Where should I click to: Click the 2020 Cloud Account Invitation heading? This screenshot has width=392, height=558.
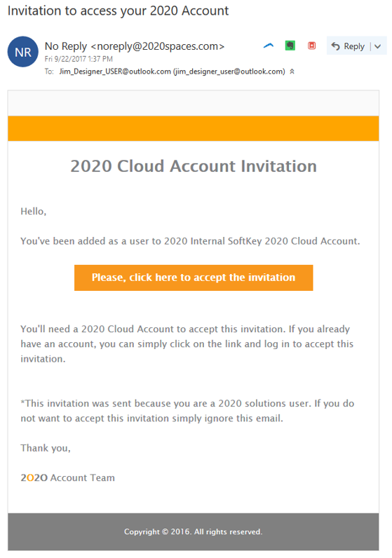pyautogui.click(x=194, y=166)
